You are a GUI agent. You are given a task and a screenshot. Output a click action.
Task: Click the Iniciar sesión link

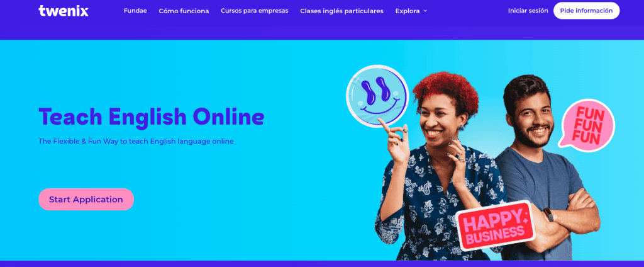pos(528,11)
